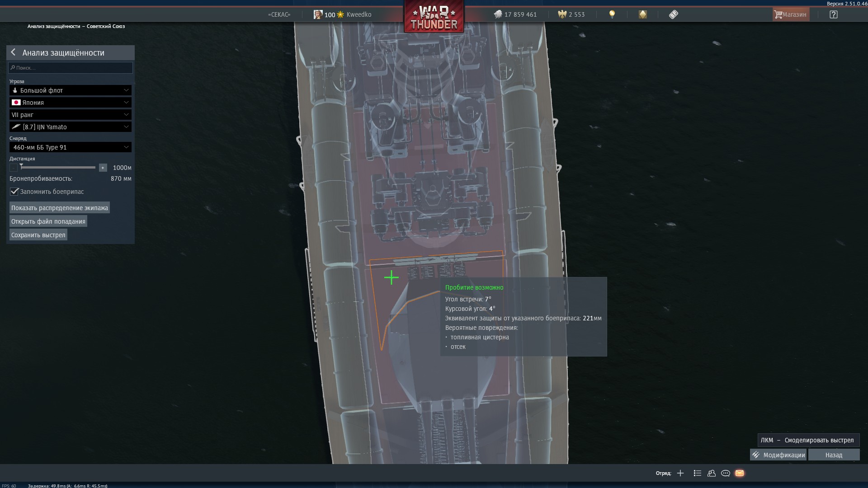Open the help question mark icon
Viewport: 868px width, 488px height.
[833, 14]
